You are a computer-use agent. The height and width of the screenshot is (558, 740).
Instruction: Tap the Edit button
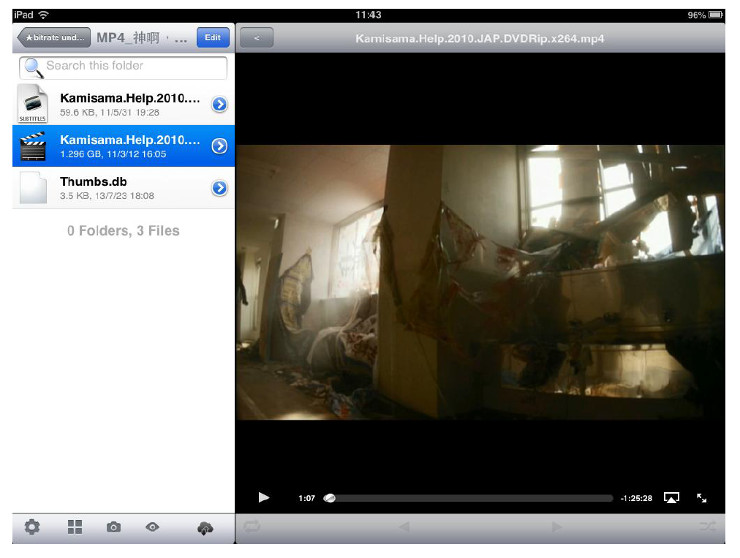point(213,37)
